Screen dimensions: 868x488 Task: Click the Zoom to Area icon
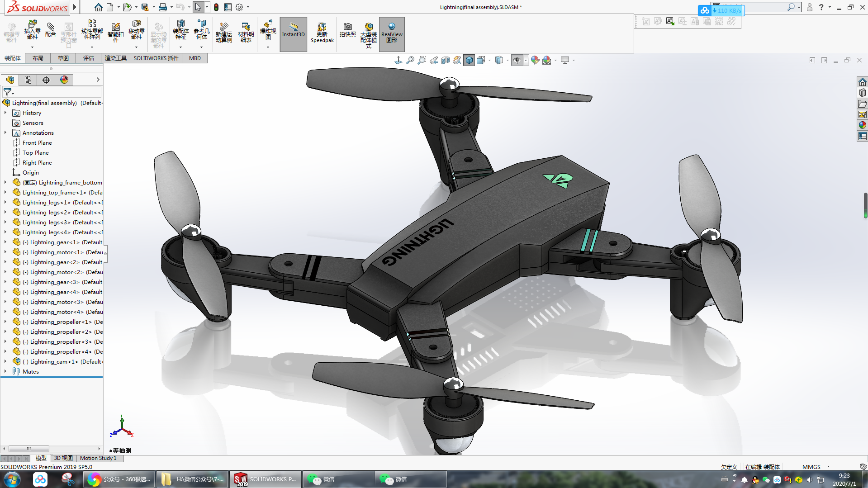point(422,60)
